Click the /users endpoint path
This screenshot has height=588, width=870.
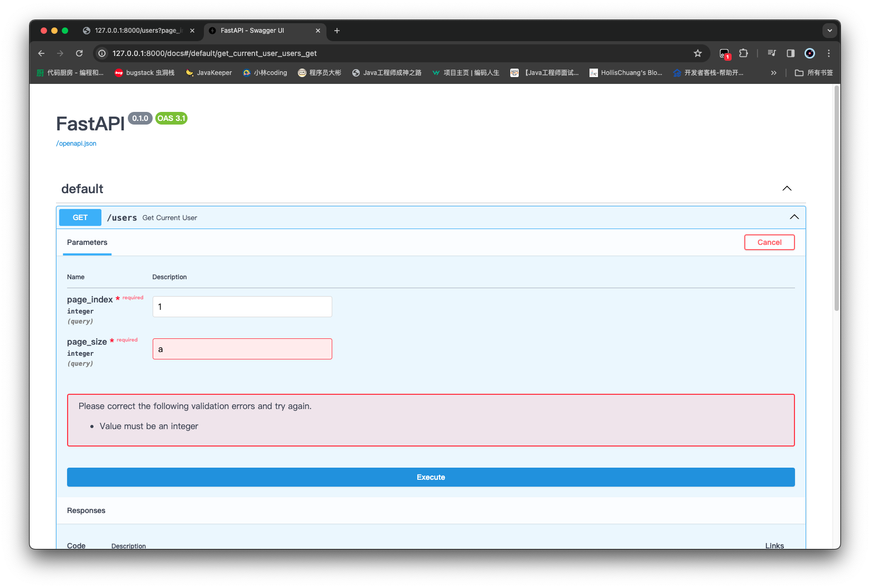[122, 217]
